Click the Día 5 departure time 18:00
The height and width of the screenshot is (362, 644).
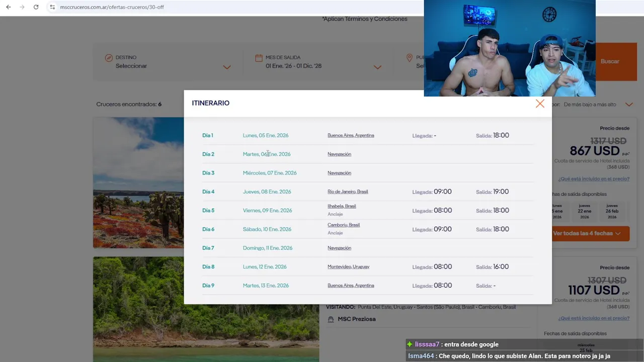[x=501, y=210]
